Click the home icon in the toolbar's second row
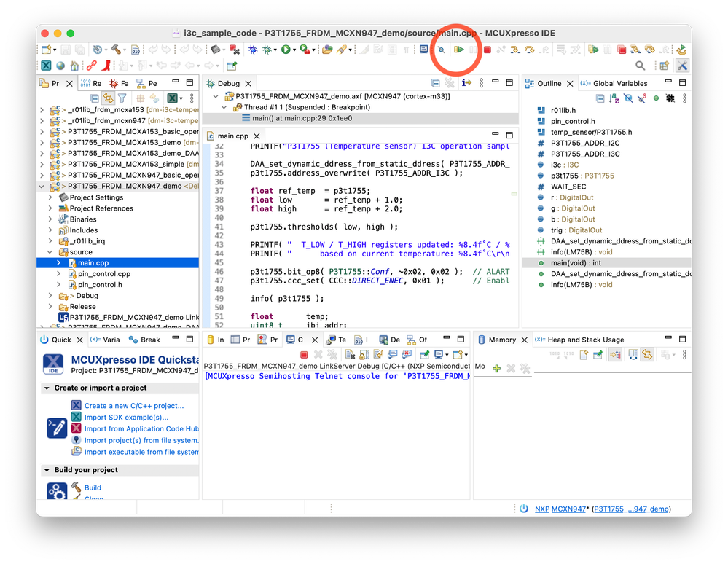Image resolution: width=728 pixels, height=564 pixels. coord(74,66)
